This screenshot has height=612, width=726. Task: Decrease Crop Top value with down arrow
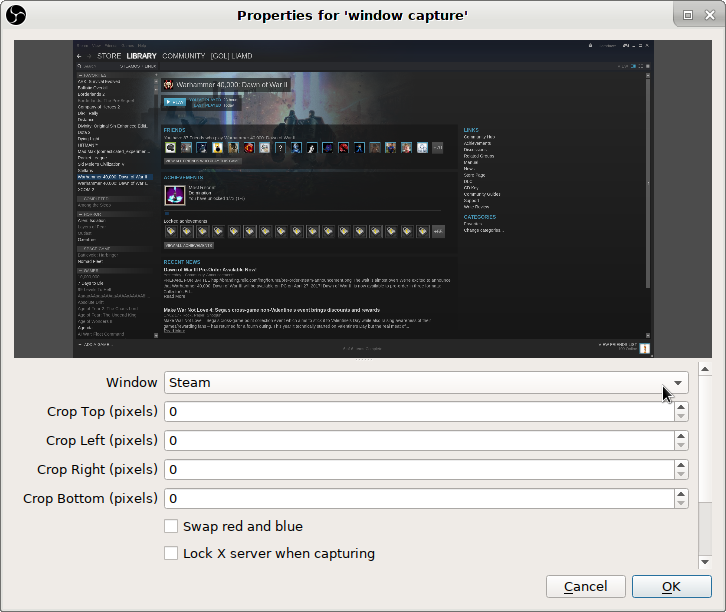(681, 416)
